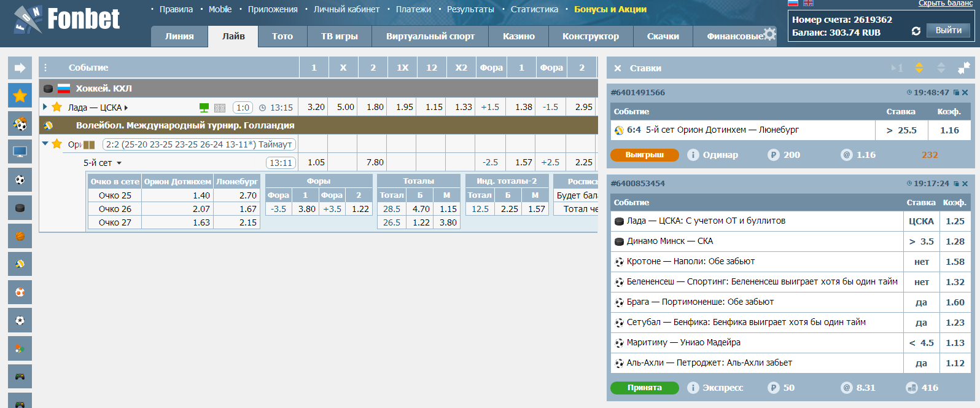The height and width of the screenshot is (408, 980).
Task: Click the Волейбол Международный турнир Голландия header
Action: pyautogui.click(x=319, y=125)
